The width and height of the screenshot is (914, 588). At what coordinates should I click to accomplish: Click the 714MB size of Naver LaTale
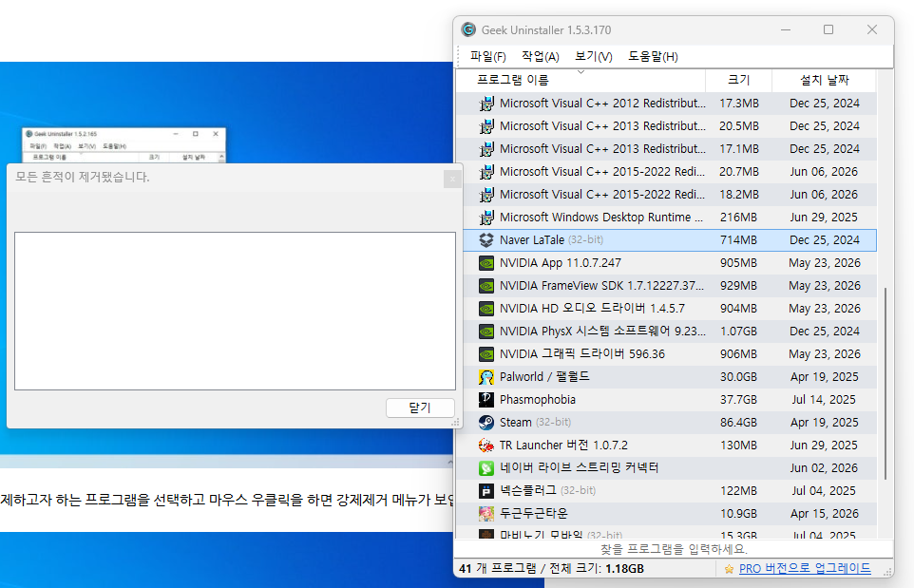[x=738, y=240]
